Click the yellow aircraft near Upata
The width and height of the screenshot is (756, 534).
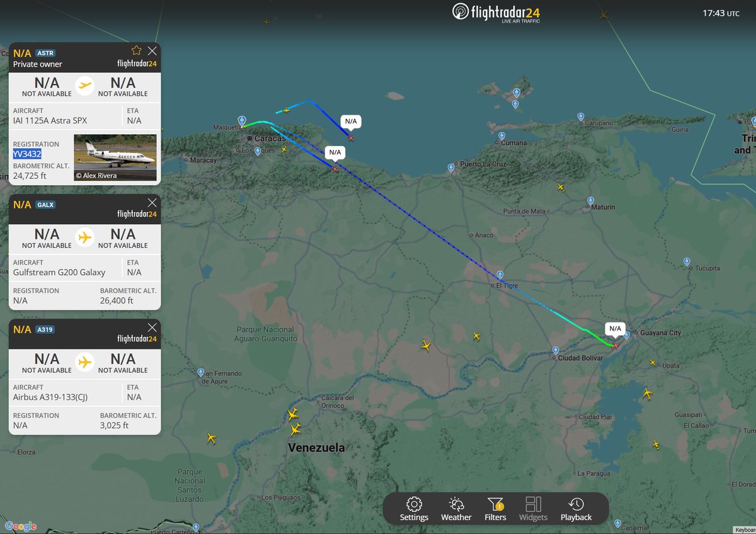tap(652, 363)
